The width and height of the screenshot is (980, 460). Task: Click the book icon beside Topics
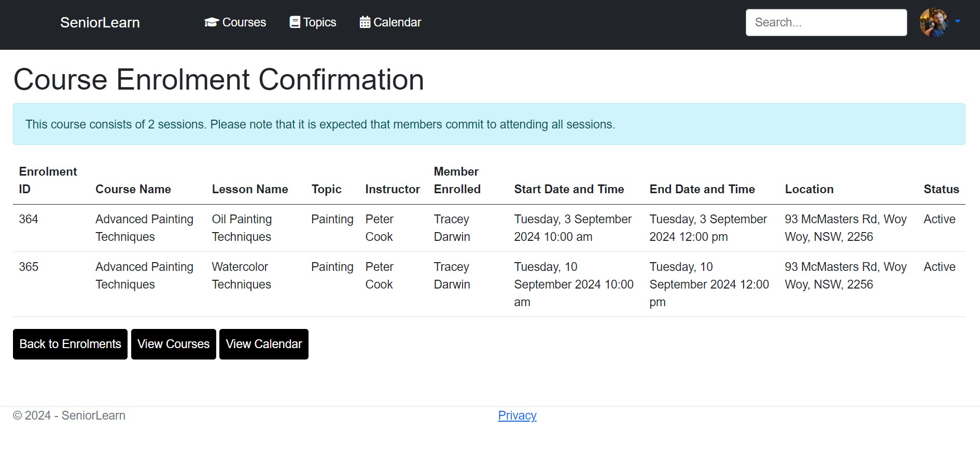tap(295, 22)
